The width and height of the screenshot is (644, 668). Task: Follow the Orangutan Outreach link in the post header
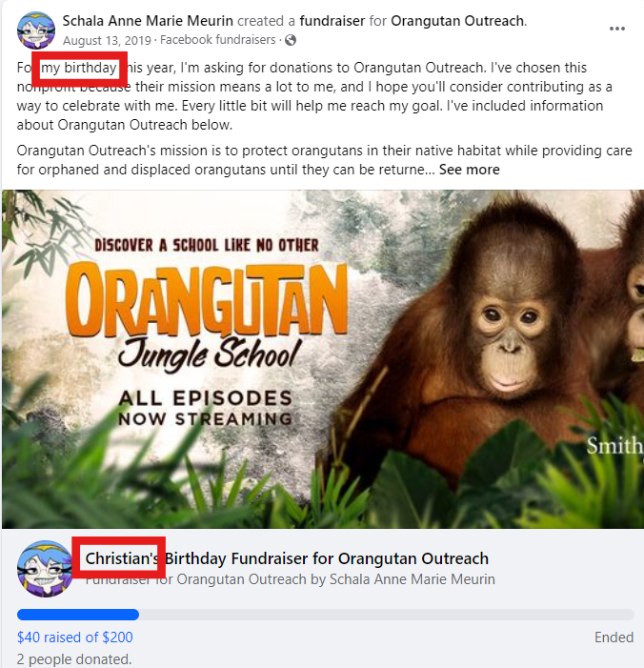[x=458, y=20]
